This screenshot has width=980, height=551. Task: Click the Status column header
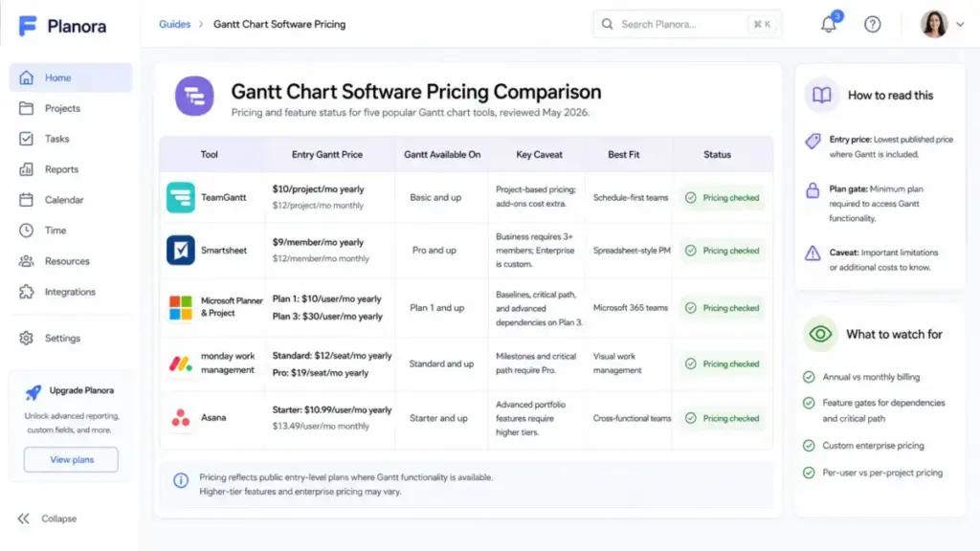(717, 154)
